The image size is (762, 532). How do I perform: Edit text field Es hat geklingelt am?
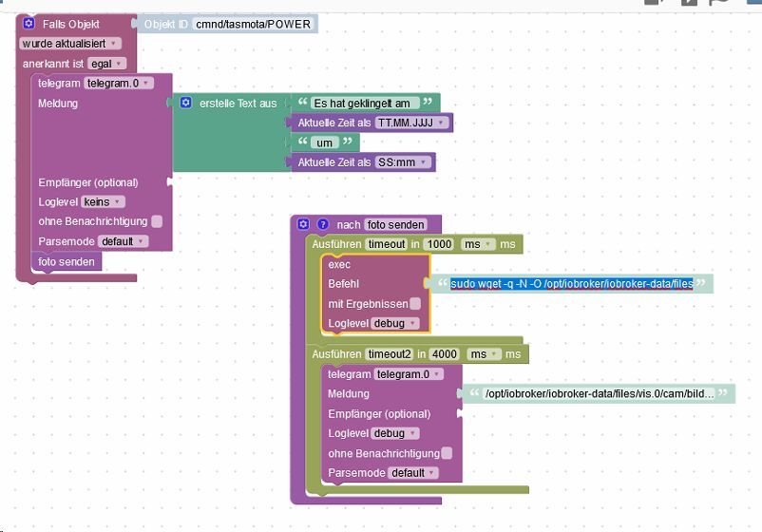pyautogui.click(x=365, y=103)
